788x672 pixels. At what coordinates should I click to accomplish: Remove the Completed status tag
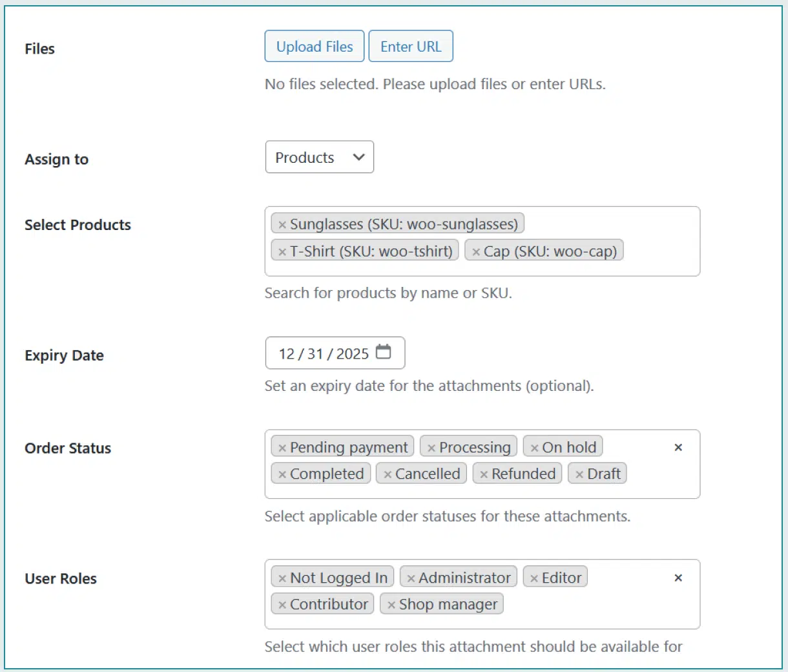282,474
